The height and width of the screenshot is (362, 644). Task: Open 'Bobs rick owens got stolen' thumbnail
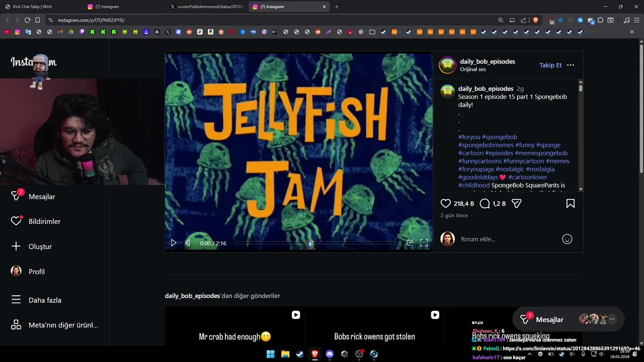374,327
